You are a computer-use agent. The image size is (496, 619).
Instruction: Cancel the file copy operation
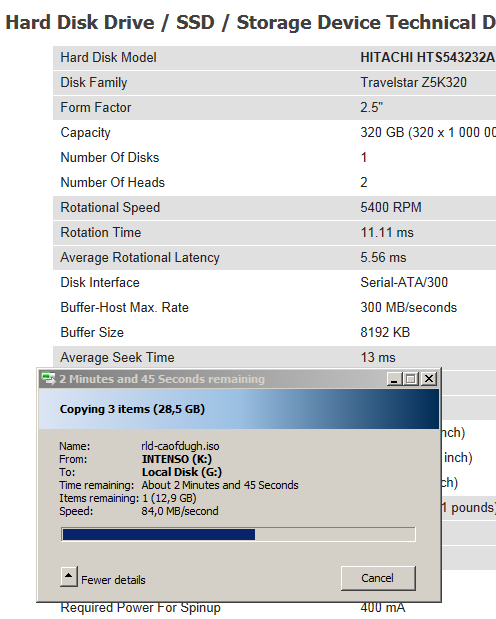point(378,578)
